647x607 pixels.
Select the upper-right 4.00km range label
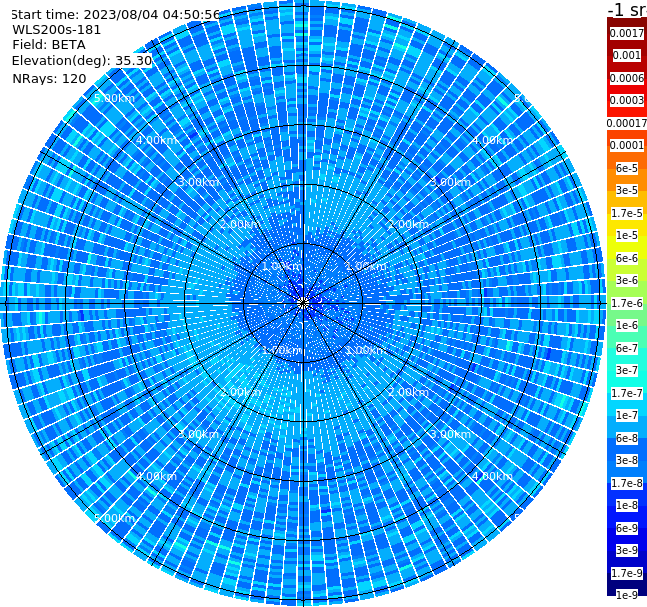(x=493, y=140)
